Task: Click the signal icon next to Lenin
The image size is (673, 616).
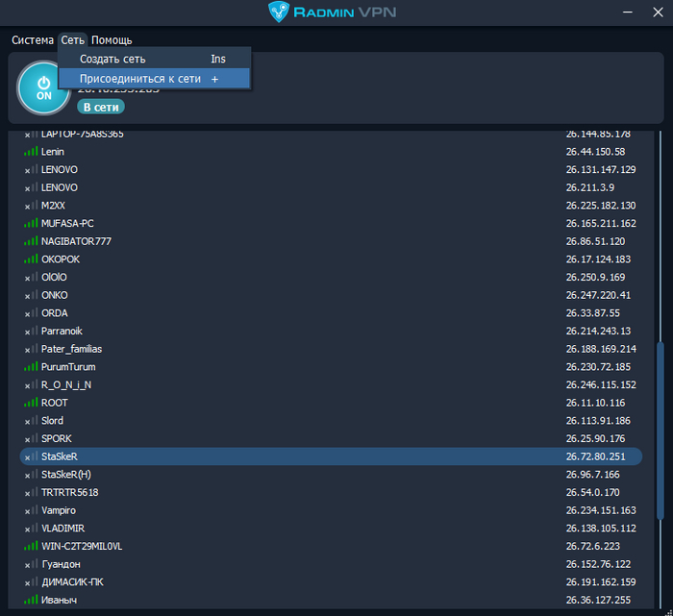Action: point(31,152)
